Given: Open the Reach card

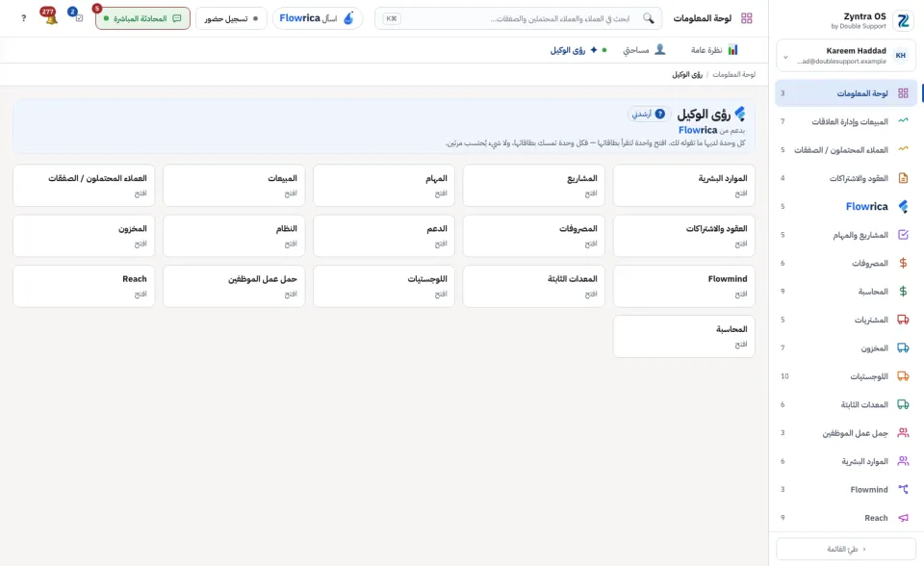Looking at the screenshot, I should (84, 286).
